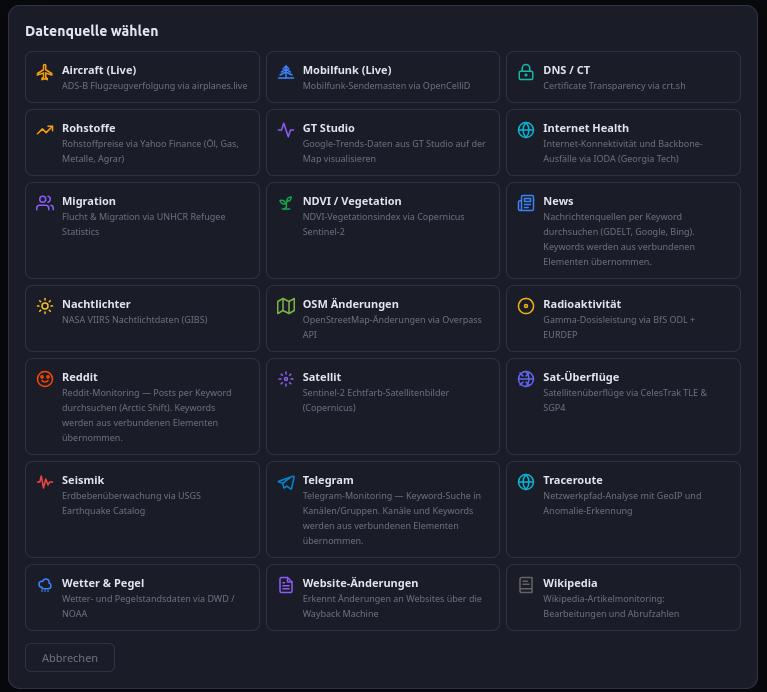Image resolution: width=767 pixels, height=692 pixels.
Task: Click the people icon for Migration
Action: pyautogui.click(x=45, y=203)
